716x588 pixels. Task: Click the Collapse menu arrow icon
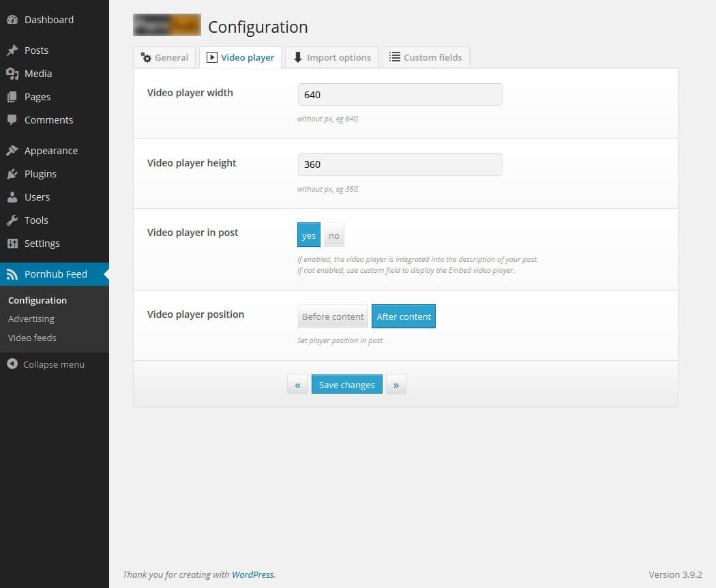(x=12, y=364)
